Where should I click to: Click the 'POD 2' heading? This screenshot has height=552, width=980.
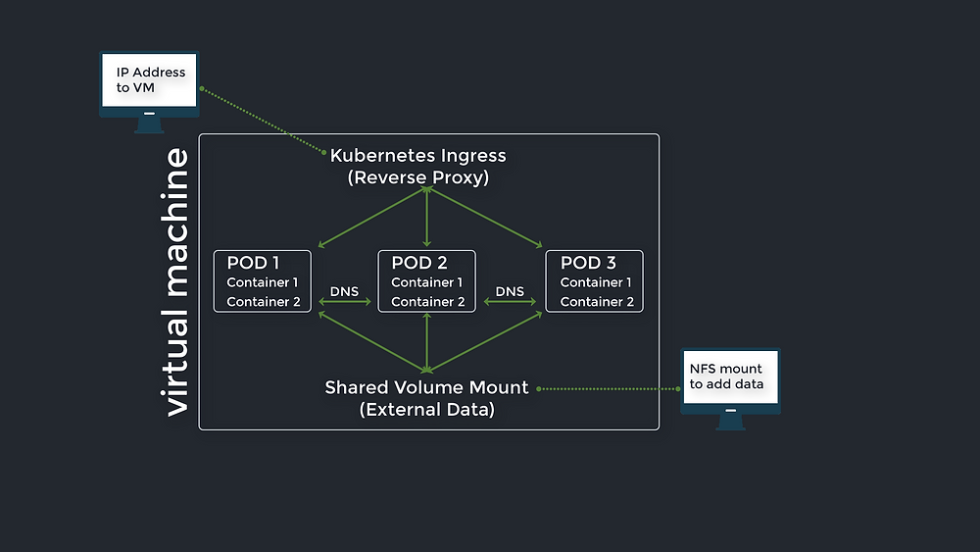pos(419,263)
